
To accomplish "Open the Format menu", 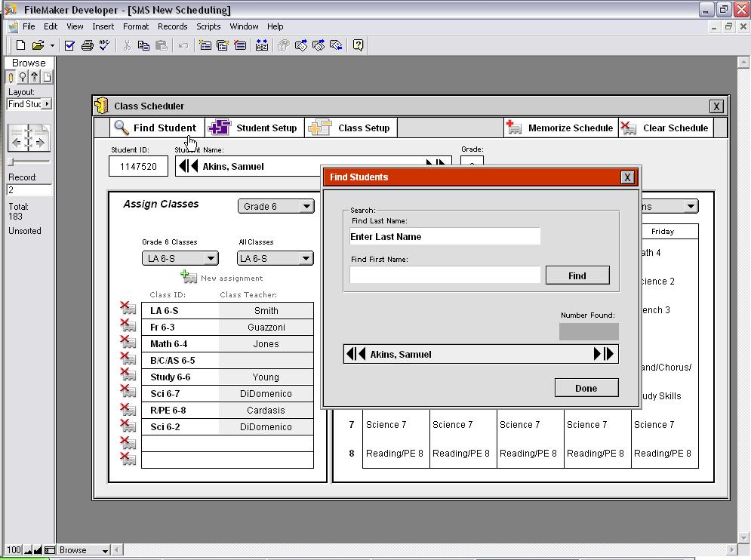I will click(136, 26).
